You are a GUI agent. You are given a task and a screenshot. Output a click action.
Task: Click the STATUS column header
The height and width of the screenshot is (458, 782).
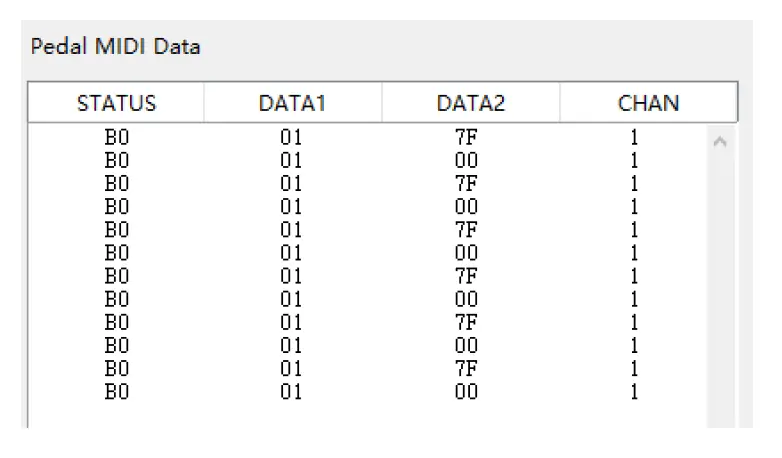click(116, 103)
